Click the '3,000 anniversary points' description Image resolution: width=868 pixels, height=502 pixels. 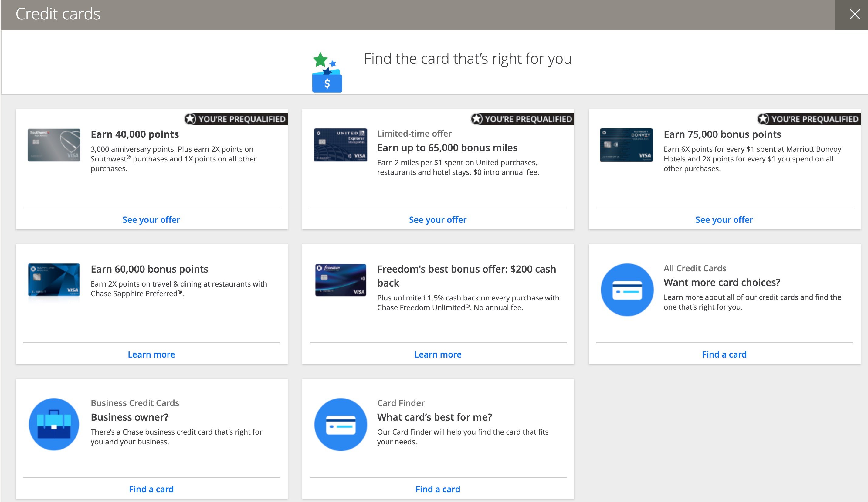174,159
